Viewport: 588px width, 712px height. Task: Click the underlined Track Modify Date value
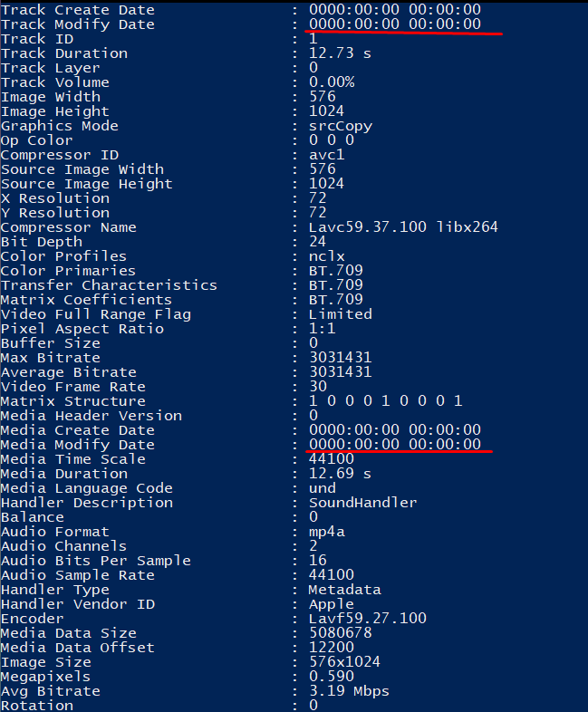(x=395, y=24)
